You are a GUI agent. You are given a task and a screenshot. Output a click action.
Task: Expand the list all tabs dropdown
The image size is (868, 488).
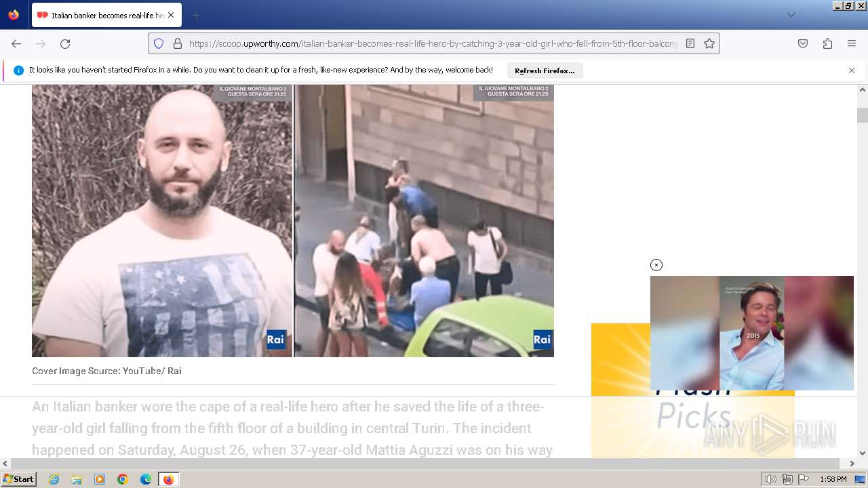pyautogui.click(x=791, y=15)
